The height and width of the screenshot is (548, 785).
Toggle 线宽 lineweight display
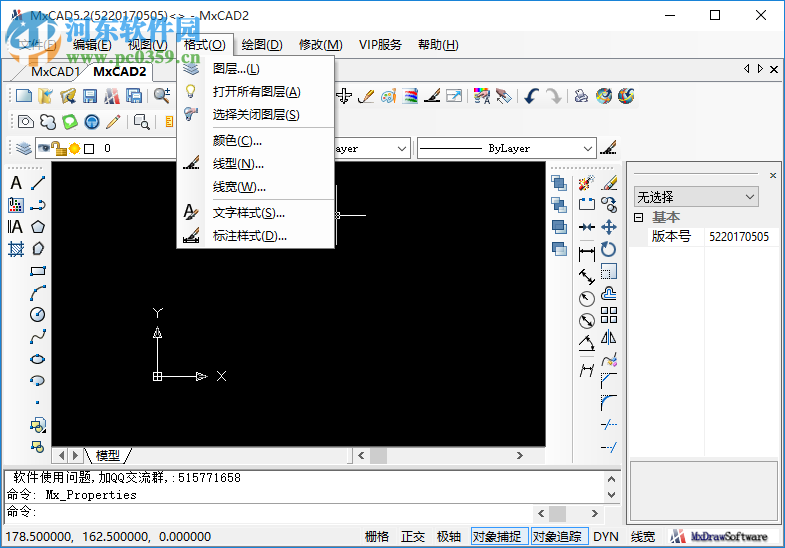(643, 536)
